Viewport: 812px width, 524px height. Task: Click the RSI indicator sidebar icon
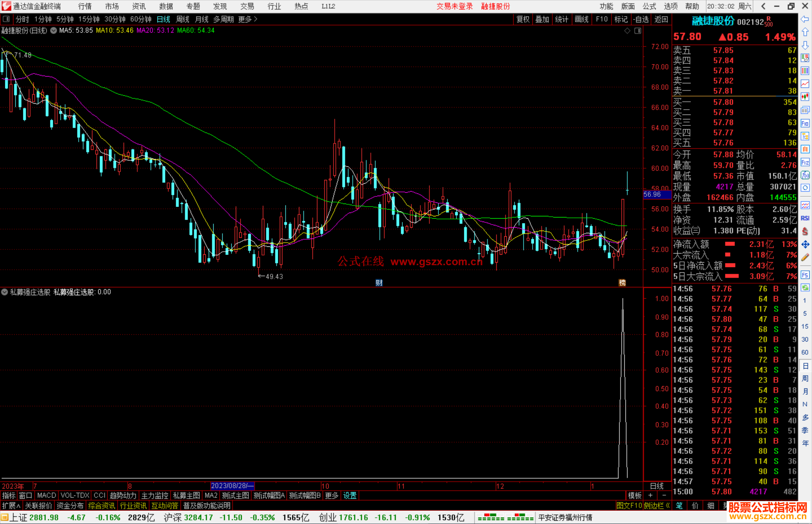(x=805, y=218)
